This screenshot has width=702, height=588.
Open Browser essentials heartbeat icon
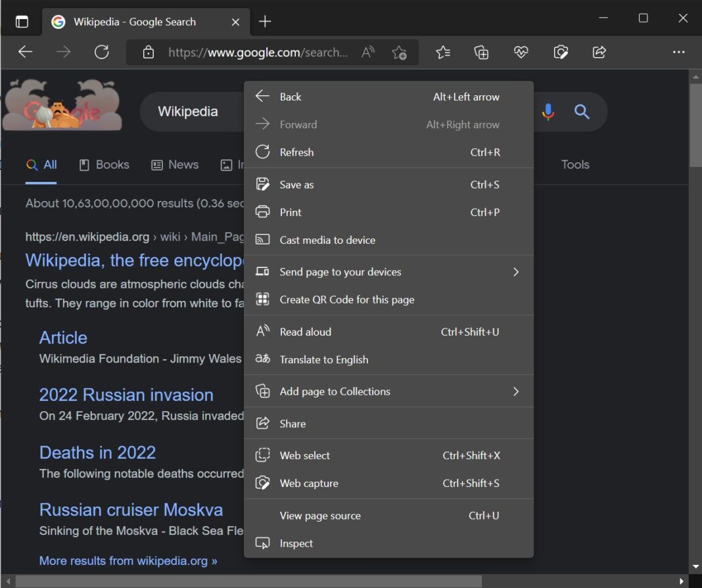[521, 52]
